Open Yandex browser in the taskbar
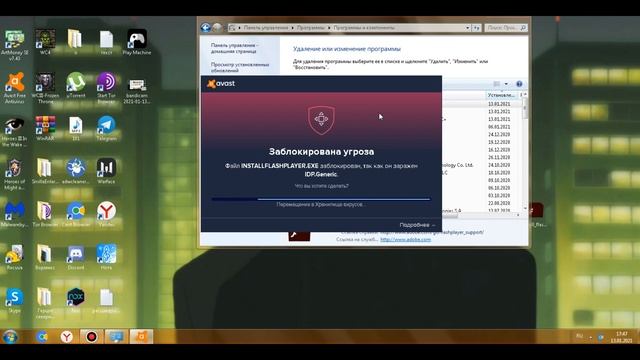 [67, 337]
